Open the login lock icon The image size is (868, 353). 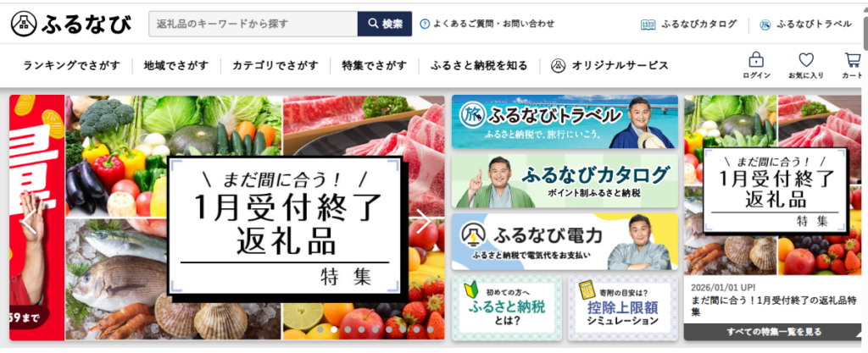[755, 59]
